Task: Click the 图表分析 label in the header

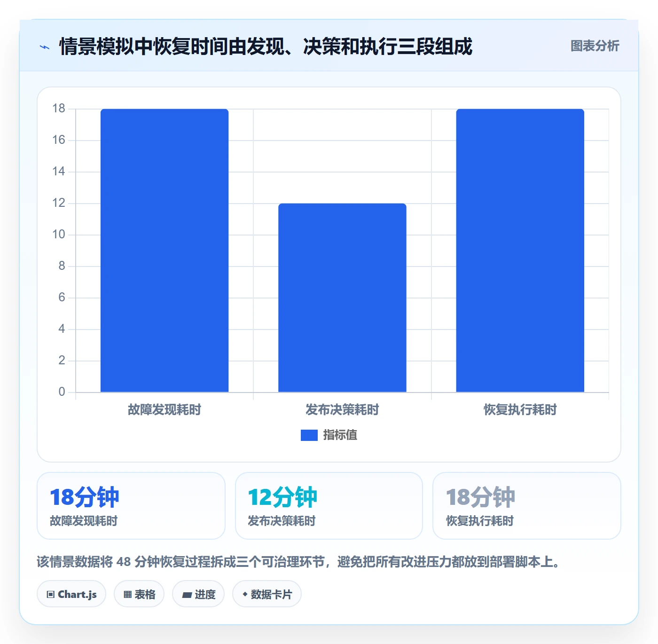Action: tap(595, 46)
